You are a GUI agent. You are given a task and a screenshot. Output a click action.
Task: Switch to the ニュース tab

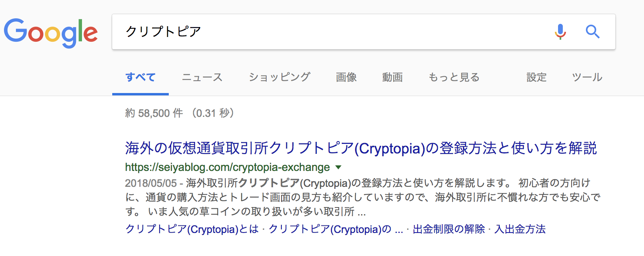[x=202, y=77]
